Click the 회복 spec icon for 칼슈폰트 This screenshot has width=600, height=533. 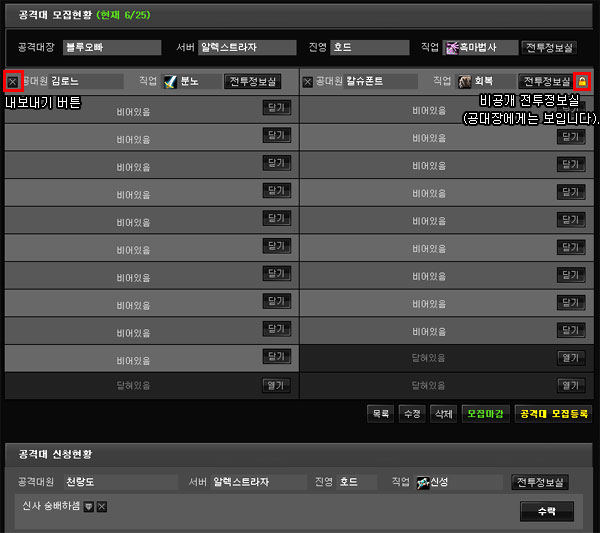[x=466, y=81]
